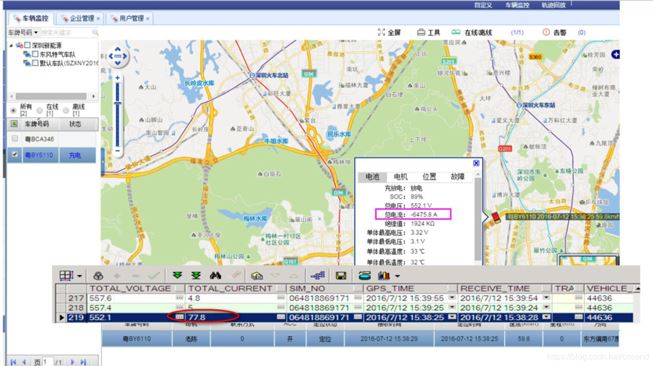The image size is (653, 366).
Task: Click the double green down-arrow fetch-all icon
Action: click(196, 276)
